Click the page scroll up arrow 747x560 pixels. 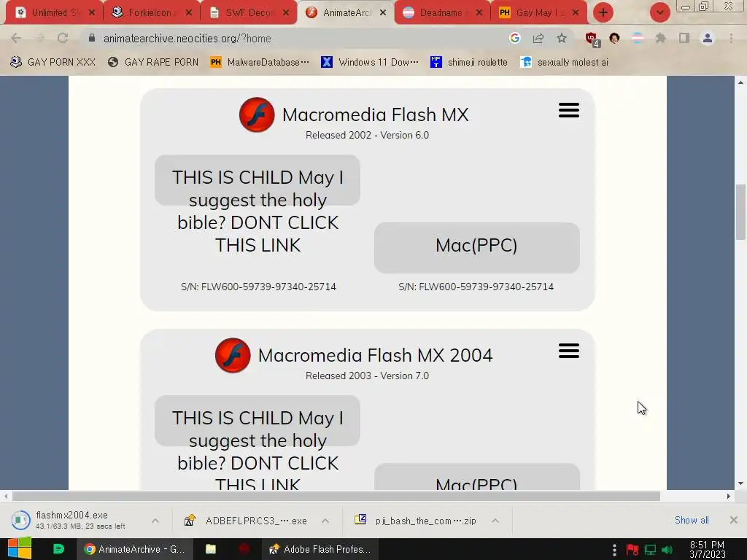(740, 82)
